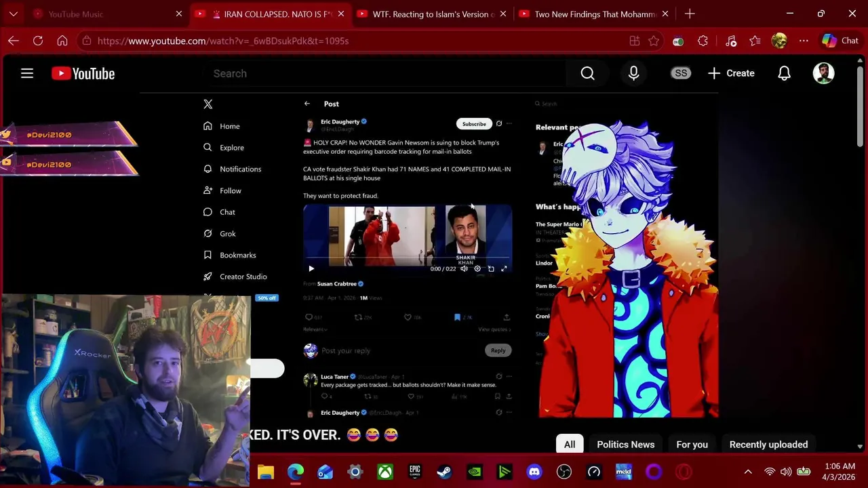Open Meld Studio from taskbar

click(624, 472)
